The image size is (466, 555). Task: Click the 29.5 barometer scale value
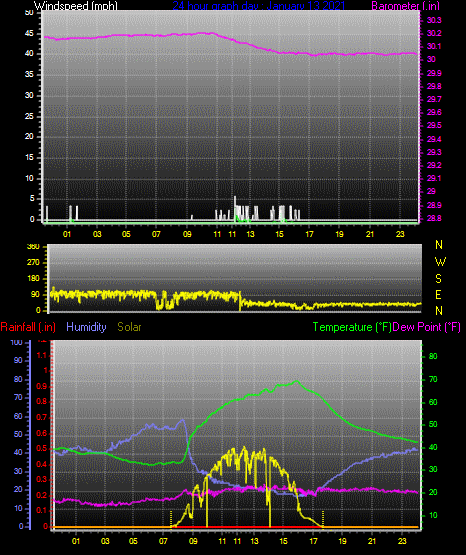[x=434, y=125]
